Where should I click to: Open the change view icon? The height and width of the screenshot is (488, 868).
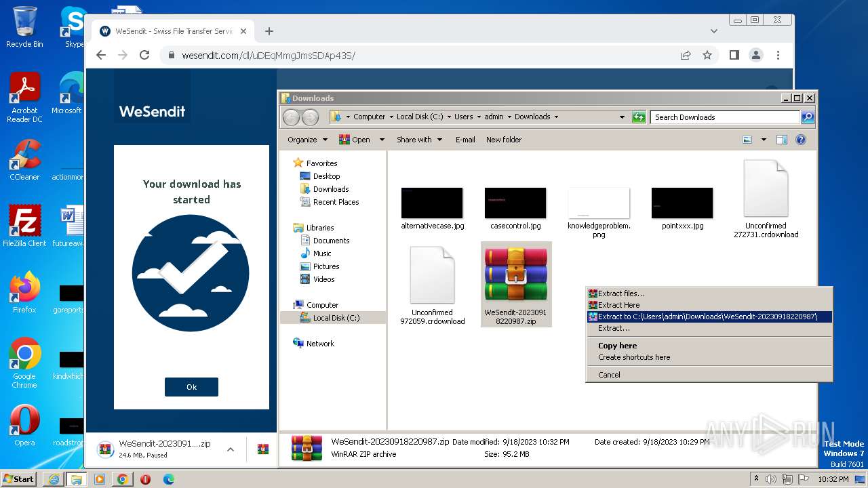[x=747, y=140]
